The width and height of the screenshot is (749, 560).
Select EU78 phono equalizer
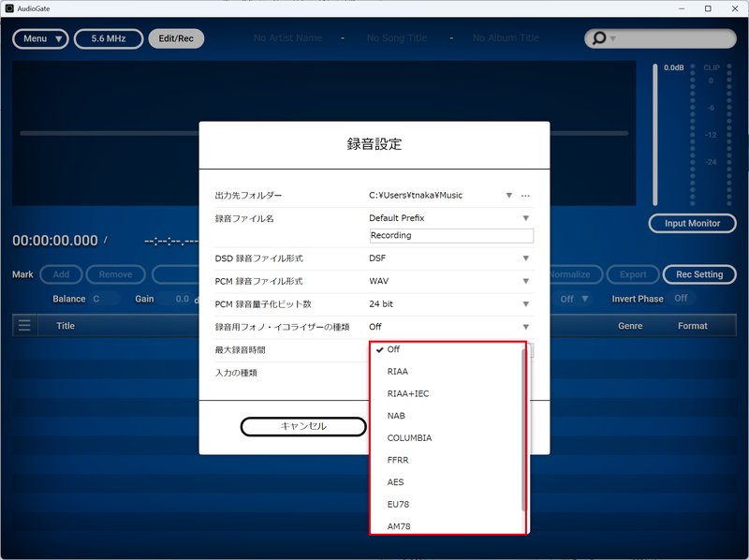401,504
